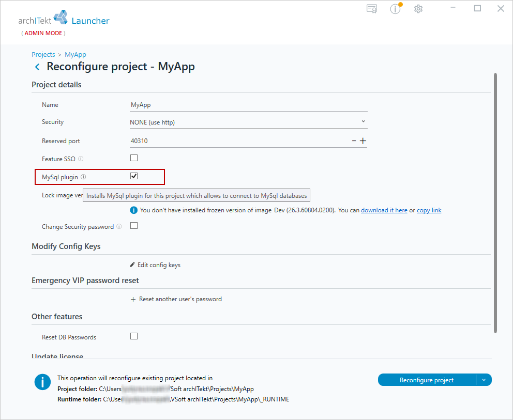Image resolution: width=513 pixels, height=420 pixels.
Task: Click the Reconfigure project button
Action: 427,380
